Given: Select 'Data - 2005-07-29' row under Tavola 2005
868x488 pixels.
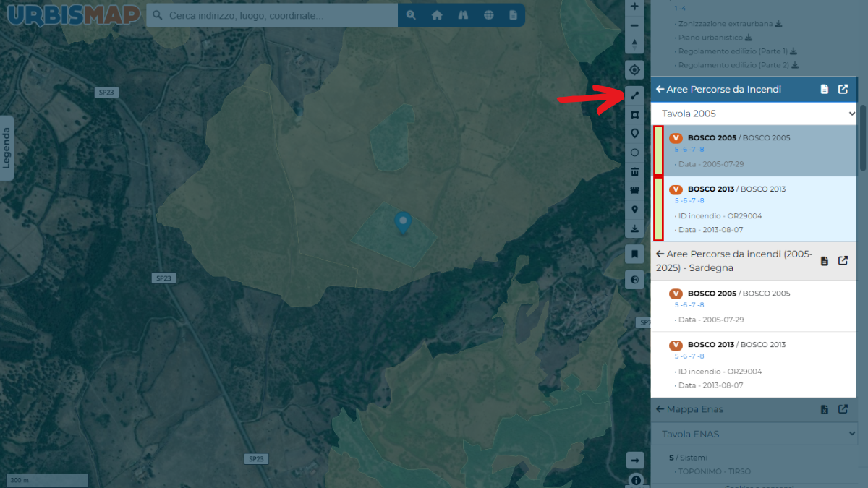Looking at the screenshot, I should point(711,164).
